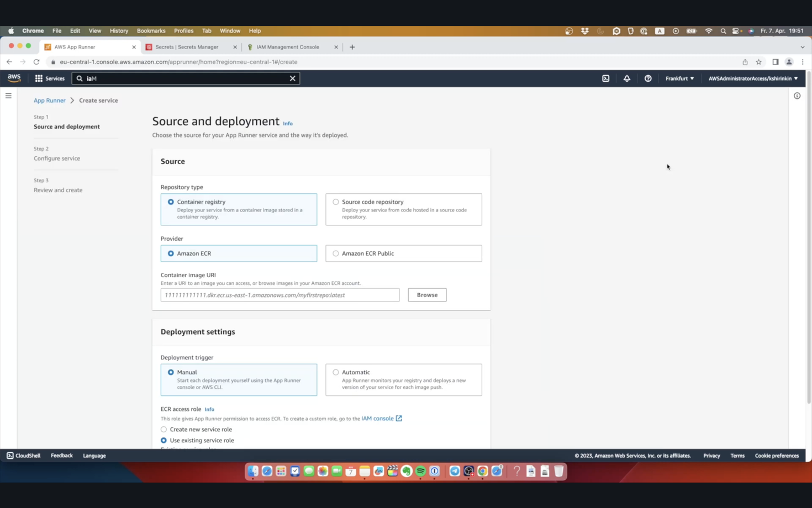The image size is (812, 508).
Task: Open CloudShell in the footer bar
Action: coord(24,456)
